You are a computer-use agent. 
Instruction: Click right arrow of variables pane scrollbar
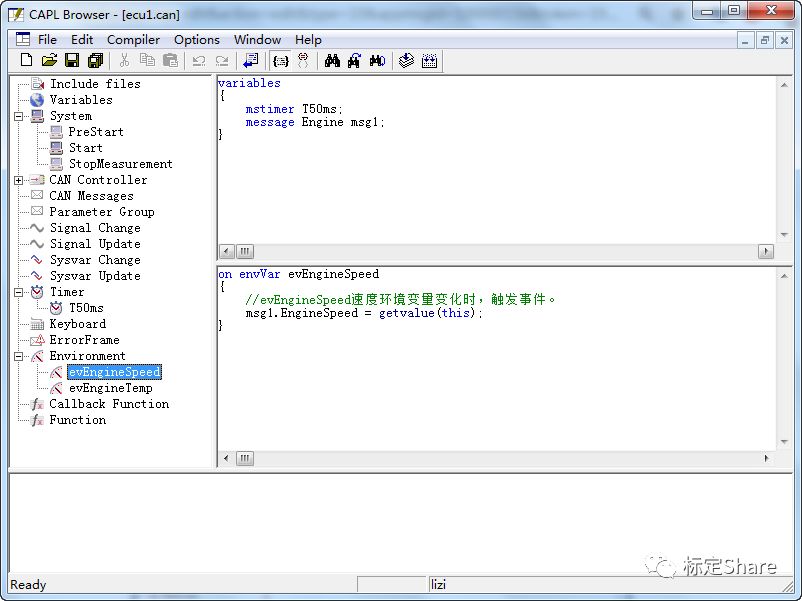766,251
